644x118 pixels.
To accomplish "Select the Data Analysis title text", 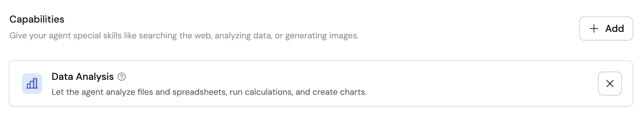I will pyautogui.click(x=82, y=77).
